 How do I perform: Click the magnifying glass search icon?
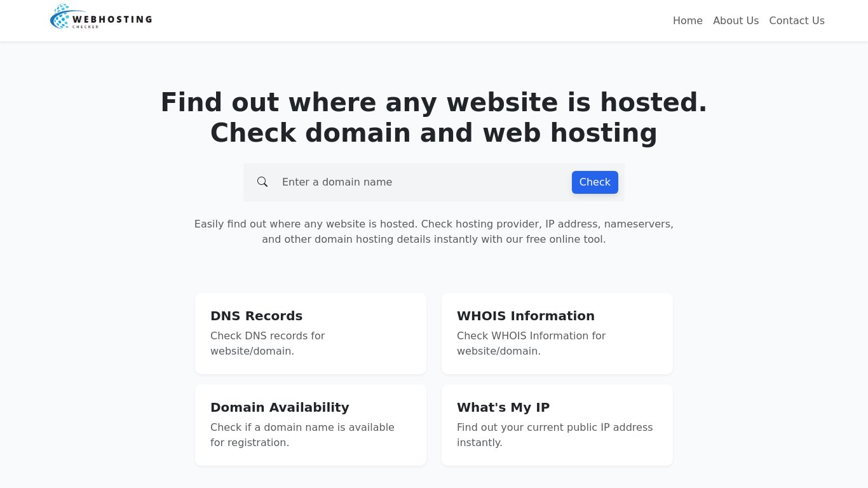(262, 182)
